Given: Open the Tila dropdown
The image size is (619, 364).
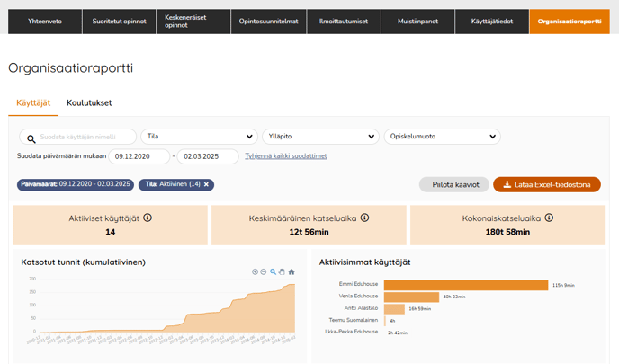Looking at the screenshot, I should [x=200, y=137].
